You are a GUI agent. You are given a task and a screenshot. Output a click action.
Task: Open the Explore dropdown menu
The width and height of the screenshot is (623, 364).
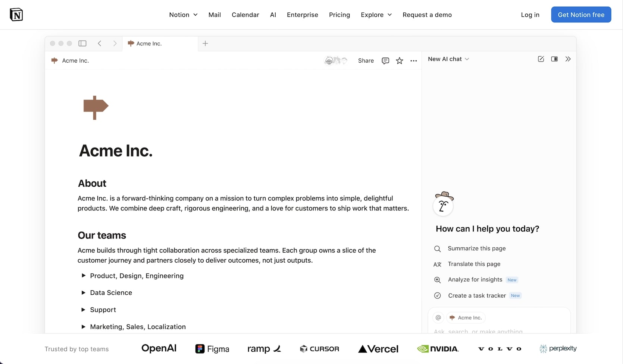376,15
